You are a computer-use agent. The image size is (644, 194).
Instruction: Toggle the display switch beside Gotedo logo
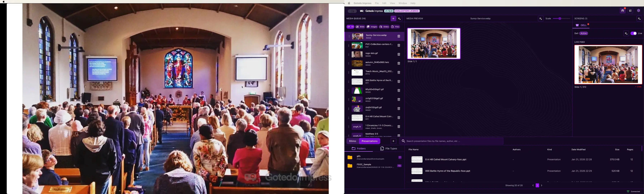(x=352, y=11)
